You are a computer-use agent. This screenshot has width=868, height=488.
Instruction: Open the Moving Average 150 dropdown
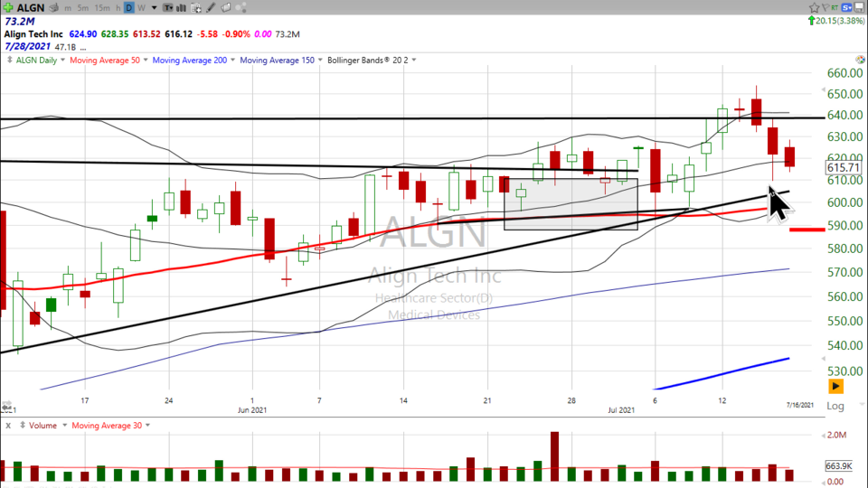(x=320, y=60)
